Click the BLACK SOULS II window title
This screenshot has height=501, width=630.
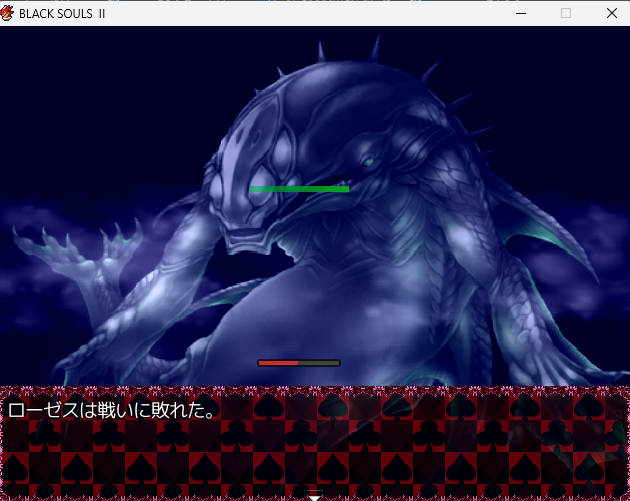point(62,14)
